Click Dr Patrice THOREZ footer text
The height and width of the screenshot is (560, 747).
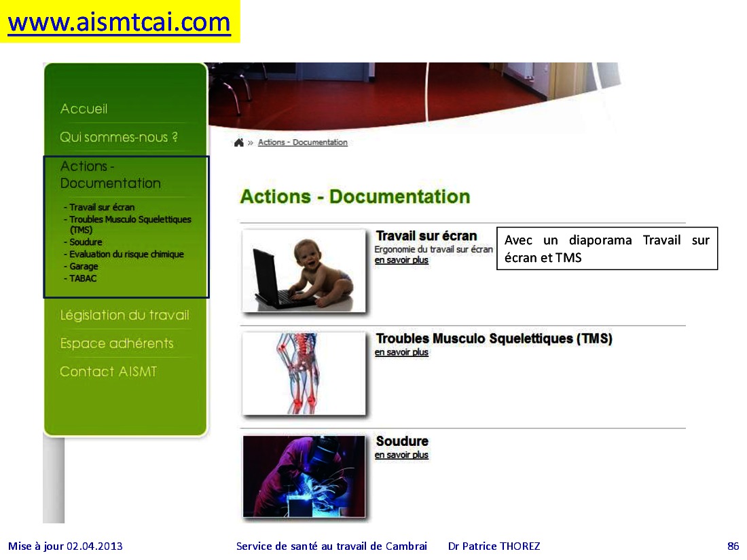tap(494, 546)
